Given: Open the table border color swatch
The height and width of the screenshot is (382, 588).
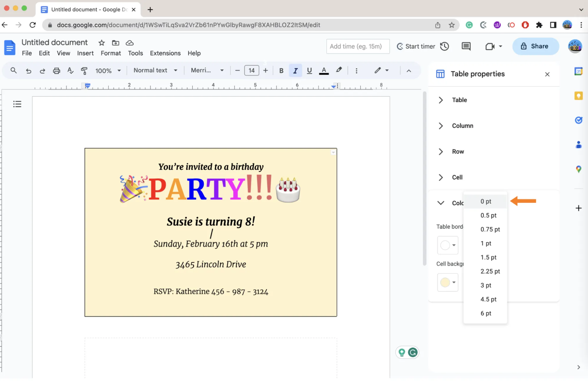Looking at the screenshot, I should click(448, 245).
